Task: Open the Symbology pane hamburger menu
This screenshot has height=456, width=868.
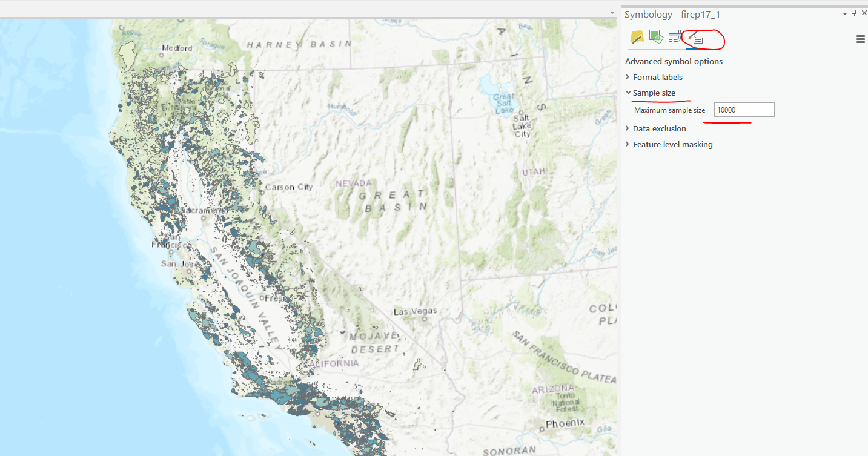Action: [860, 39]
